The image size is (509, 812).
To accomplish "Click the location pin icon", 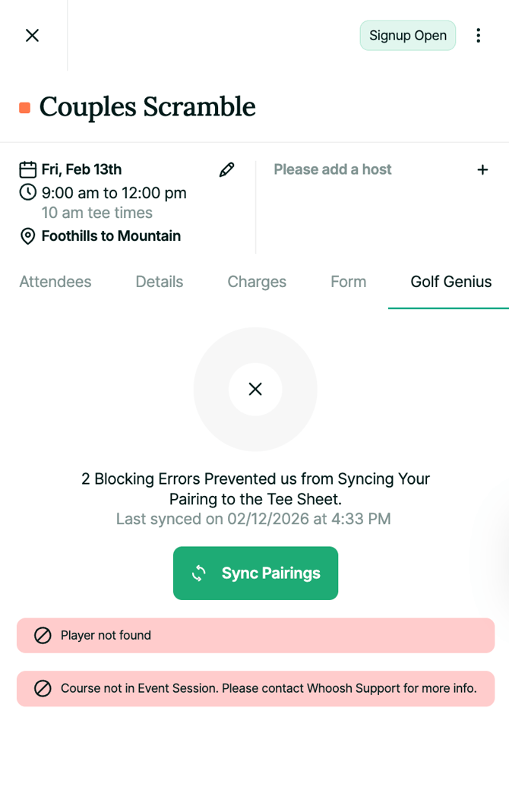I will pyautogui.click(x=28, y=236).
